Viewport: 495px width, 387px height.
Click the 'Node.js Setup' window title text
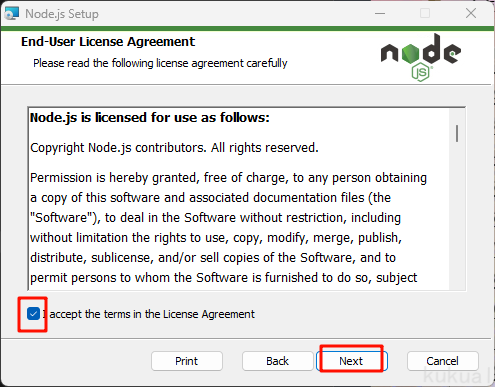[62, 14]
